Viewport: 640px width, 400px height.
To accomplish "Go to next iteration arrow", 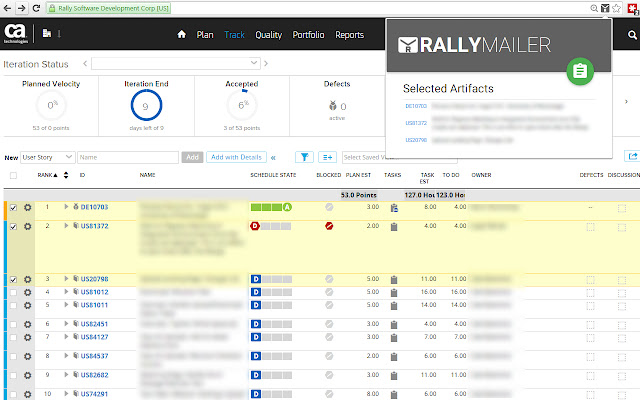I will (266, 63).
